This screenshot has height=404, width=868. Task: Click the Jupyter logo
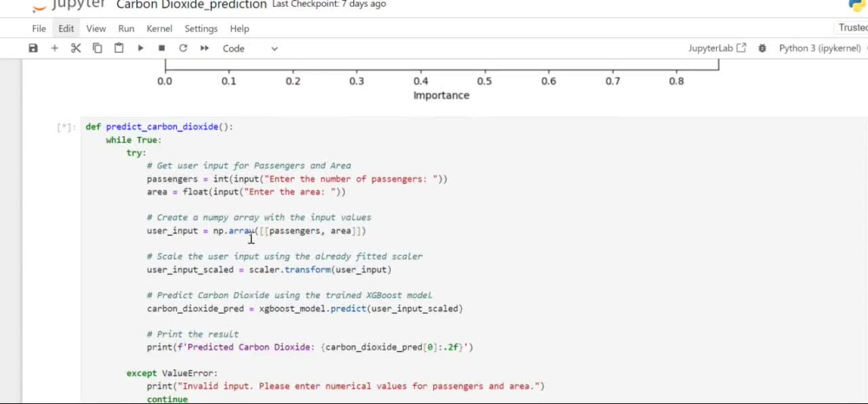tap(69, 5)
